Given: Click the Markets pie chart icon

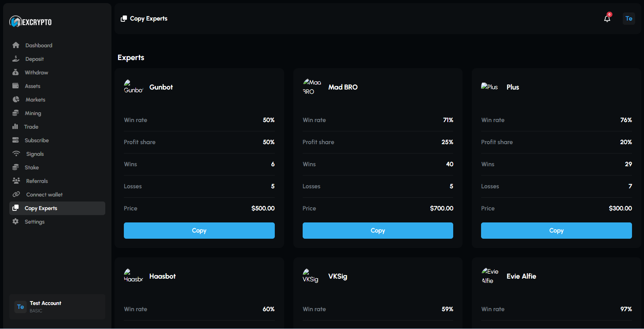Looking at the screenshot, I should coord(16,100).
